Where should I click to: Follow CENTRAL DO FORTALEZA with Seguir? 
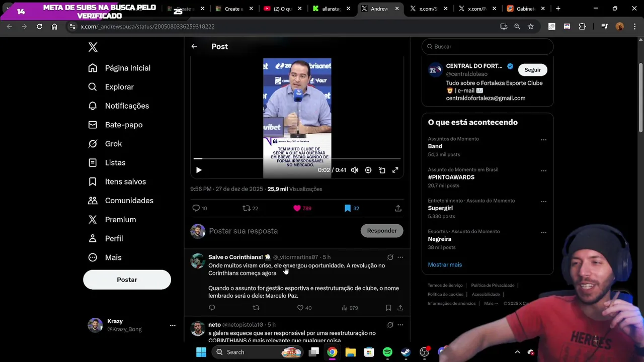coord(532,70)
